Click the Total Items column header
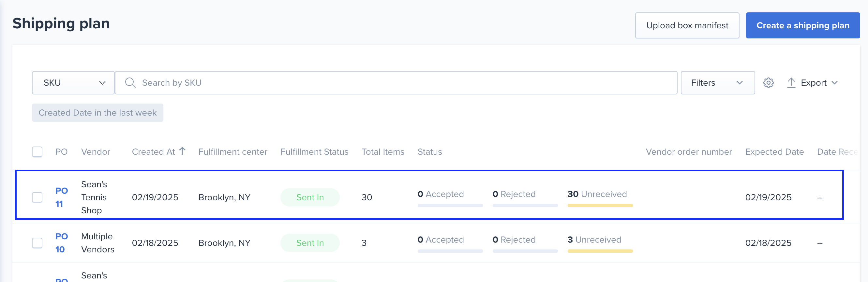Image resolution: width=868 pixels, height=282 pixels. 383,152
